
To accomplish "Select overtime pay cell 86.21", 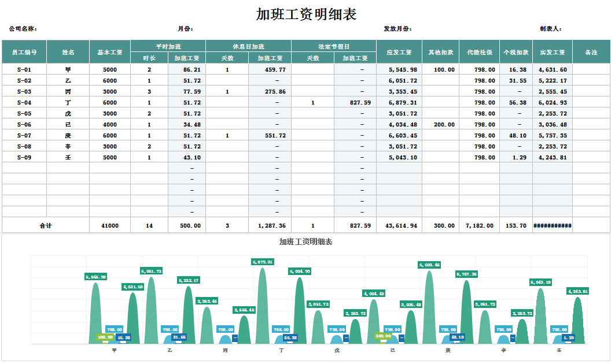I will 187,69.
